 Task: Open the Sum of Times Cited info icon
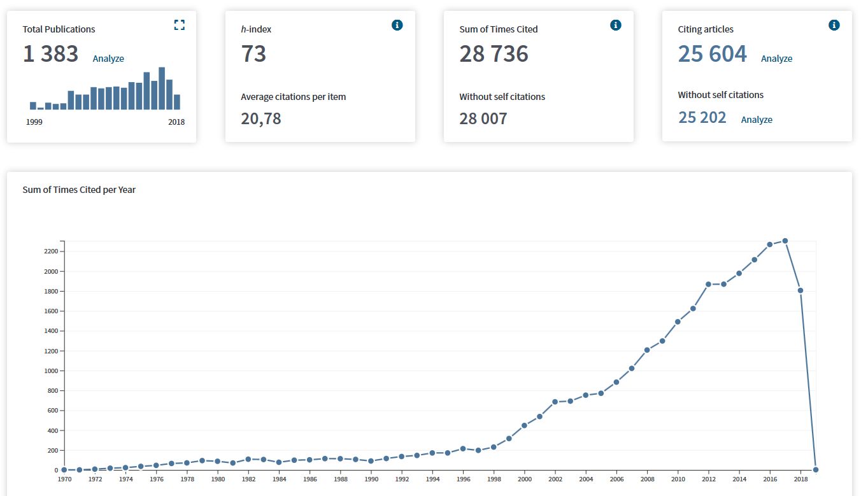(616, 25)
